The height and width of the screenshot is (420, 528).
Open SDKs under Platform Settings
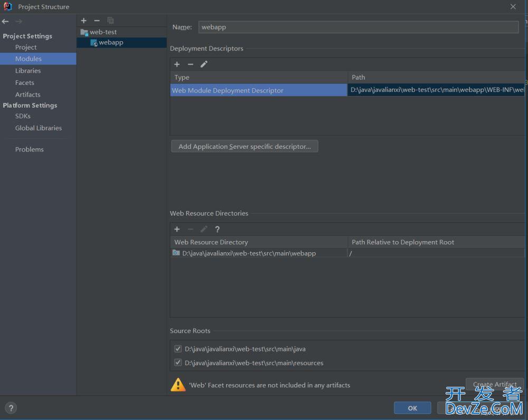pyautogui.click(x=23, y=116)
